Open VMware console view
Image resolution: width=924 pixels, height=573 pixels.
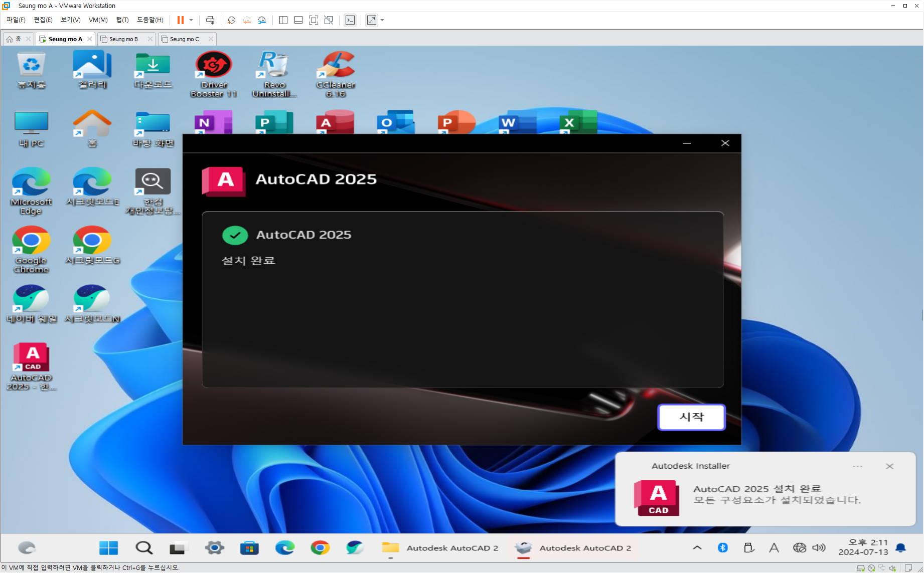[x=350, y=20]
